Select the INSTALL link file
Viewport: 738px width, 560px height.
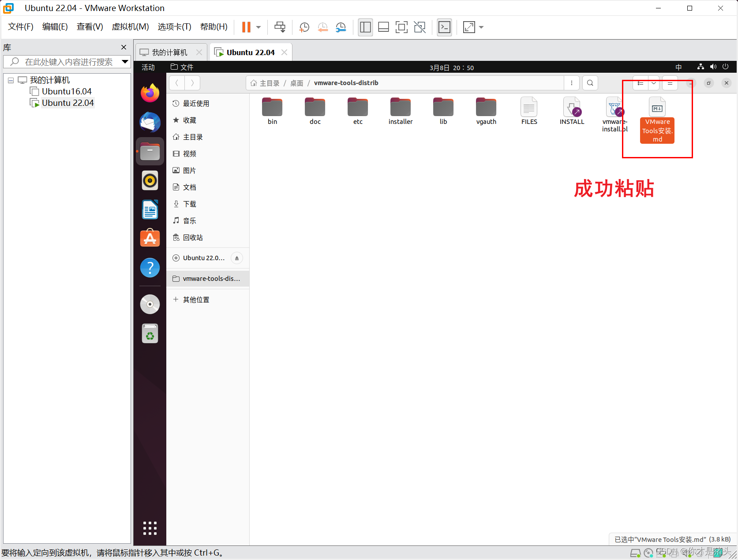pos(572,111)
